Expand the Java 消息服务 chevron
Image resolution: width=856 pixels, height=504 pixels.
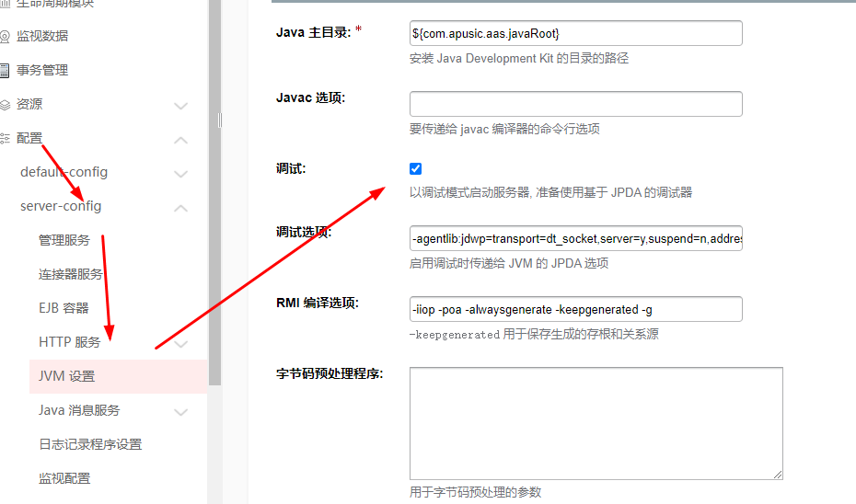[x=180, y=412]
